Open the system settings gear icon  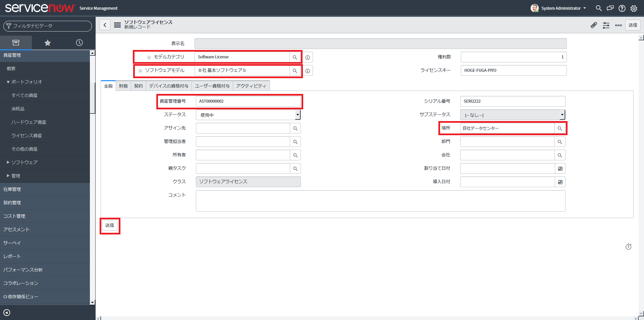pyautogui.click(x=634, y=8)
